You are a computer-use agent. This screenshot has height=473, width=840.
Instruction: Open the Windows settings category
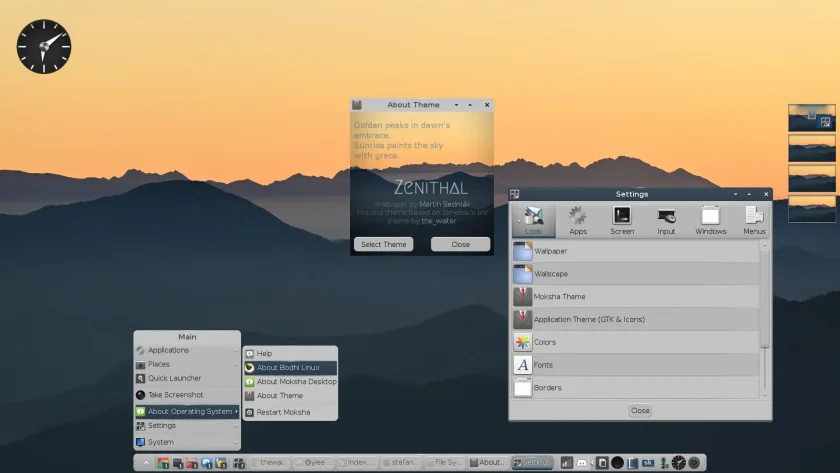[x=710, y=220]
